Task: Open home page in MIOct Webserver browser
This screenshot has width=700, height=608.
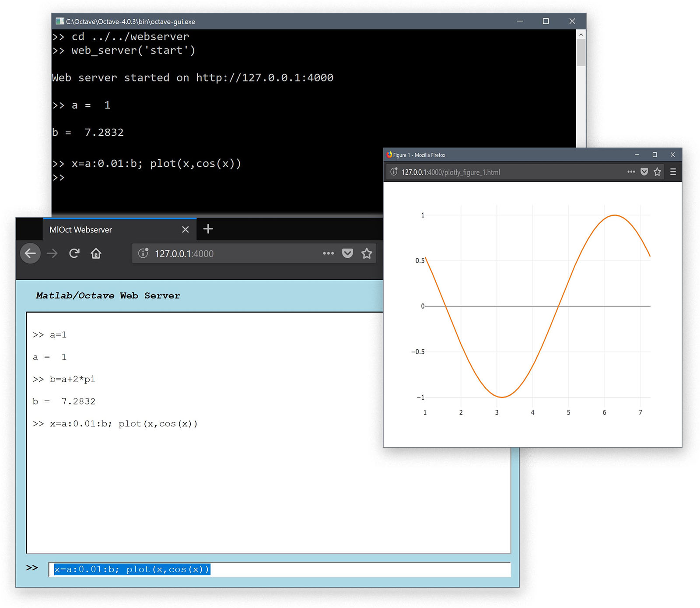Action: point(96,253)
